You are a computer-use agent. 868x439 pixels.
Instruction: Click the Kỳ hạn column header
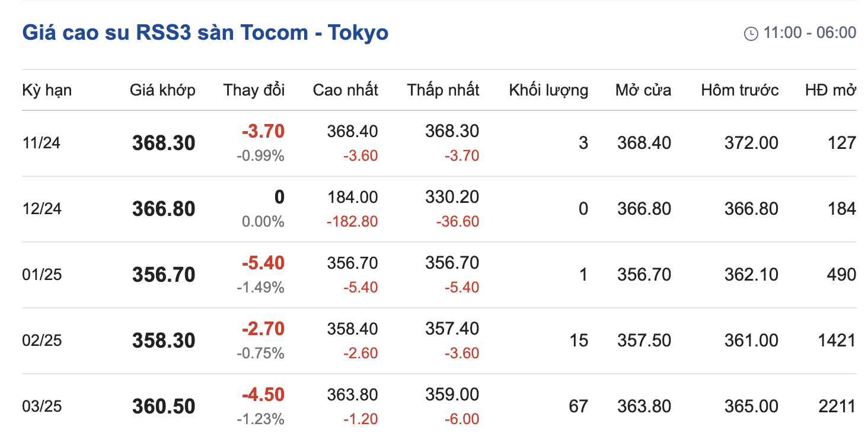click(x=47, y=90)
